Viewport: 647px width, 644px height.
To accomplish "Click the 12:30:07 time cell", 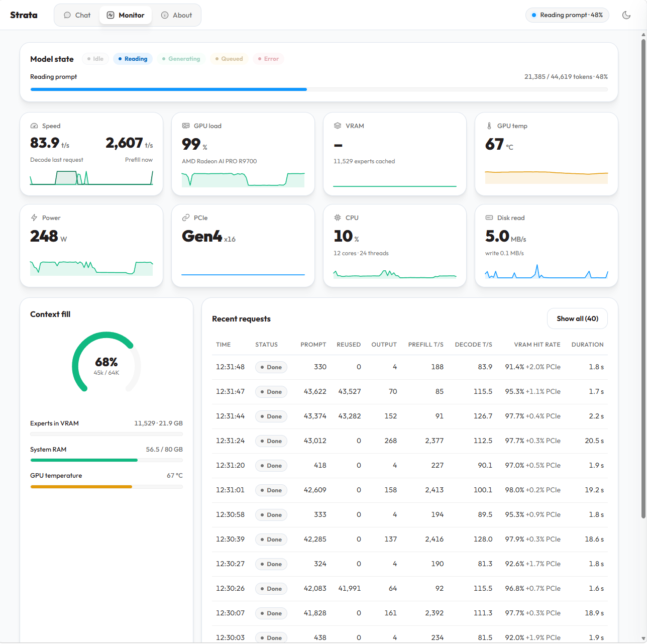I will [230, 613].
